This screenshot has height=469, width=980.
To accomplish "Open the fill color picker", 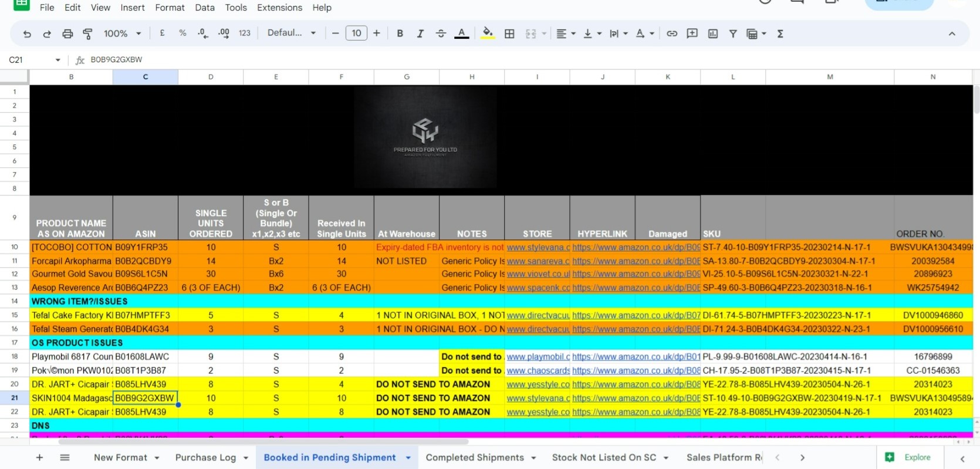I will pos(488,33).
